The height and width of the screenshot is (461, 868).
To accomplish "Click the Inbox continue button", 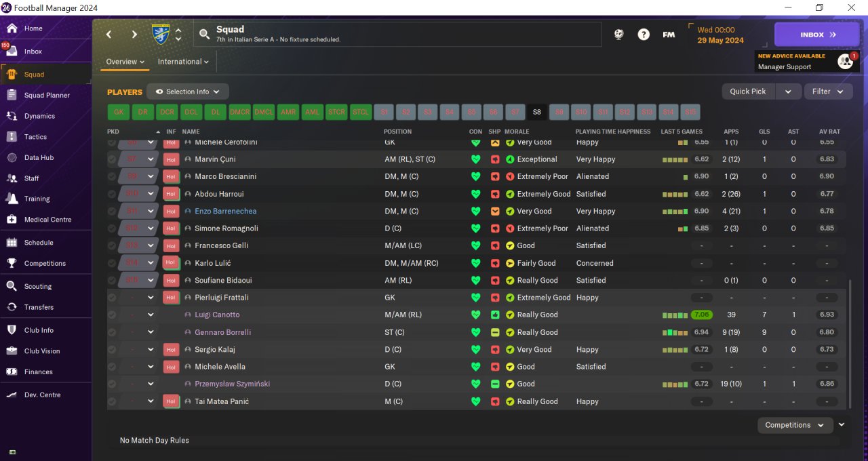I will pyautogui.click(x=816, y=35).
